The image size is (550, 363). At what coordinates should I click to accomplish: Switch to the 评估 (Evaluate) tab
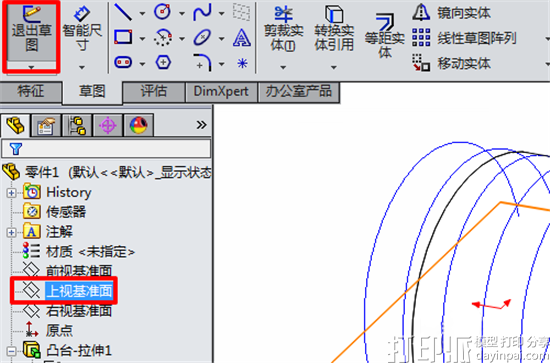pyautogui.click(x=154, y=92)
